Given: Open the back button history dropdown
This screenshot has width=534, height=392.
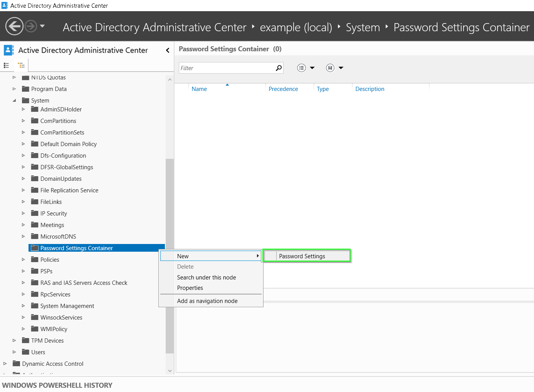Looking at the screenshot, I should pyautogui.click(x=42, y=26).
